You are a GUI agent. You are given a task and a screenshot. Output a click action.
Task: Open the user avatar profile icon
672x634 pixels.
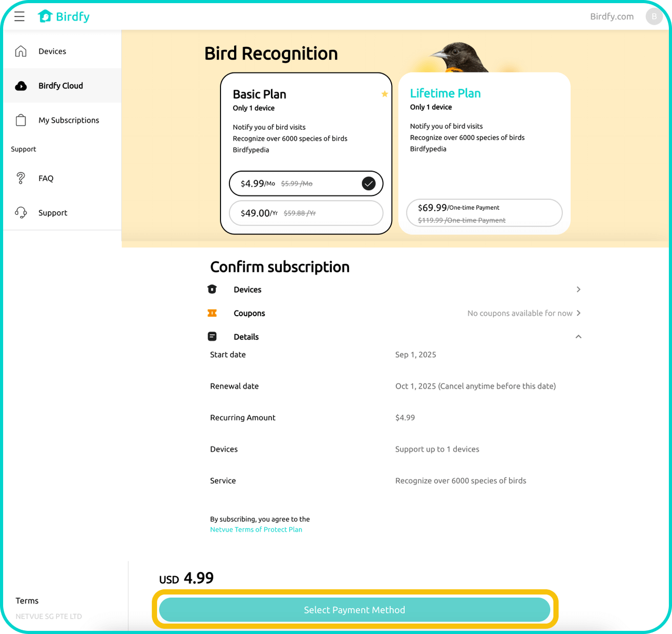[x=654, y=17]
